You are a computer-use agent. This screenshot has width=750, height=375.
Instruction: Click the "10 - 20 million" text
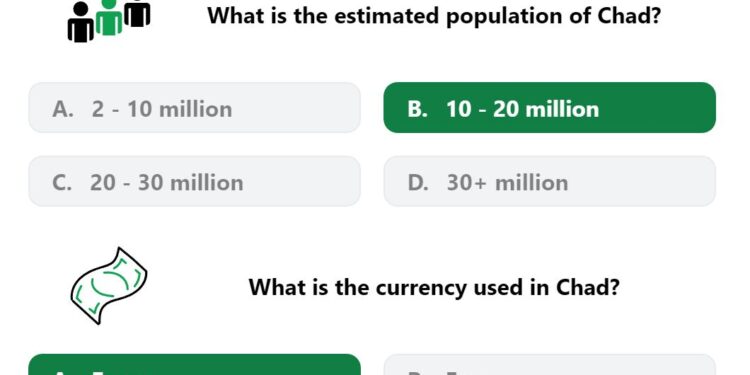coord(523,110)
